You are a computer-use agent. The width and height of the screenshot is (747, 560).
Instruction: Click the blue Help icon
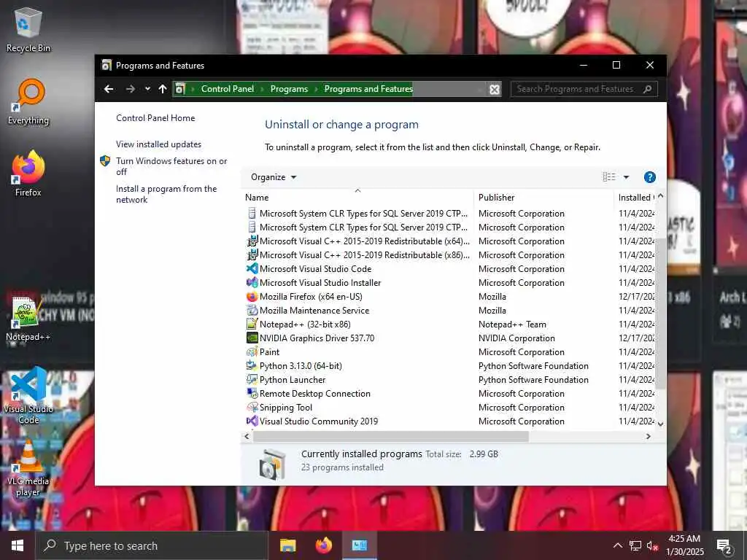click(650, 177)
